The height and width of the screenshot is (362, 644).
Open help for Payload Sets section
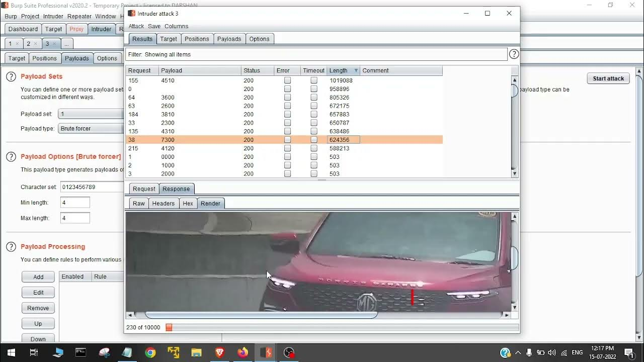pos(11,76)
